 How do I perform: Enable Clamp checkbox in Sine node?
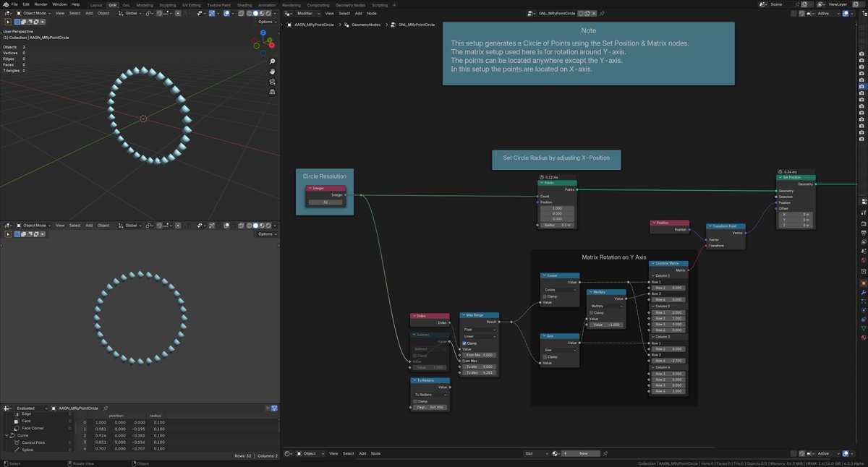[545, 357]
